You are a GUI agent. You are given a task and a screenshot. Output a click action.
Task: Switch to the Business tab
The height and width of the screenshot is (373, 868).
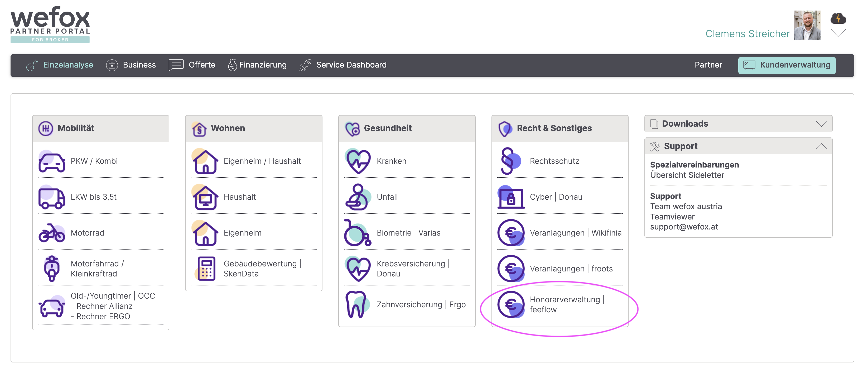[x=131, y=65]
